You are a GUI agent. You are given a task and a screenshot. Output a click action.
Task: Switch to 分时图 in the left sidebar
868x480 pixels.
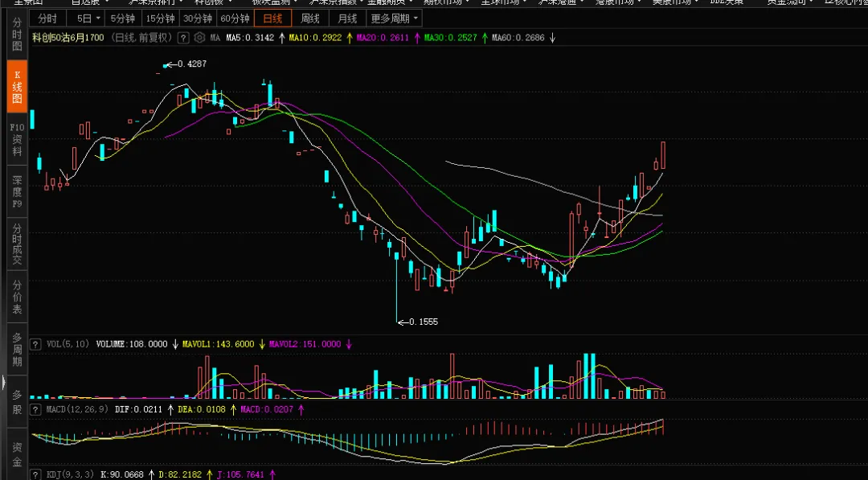17,34
